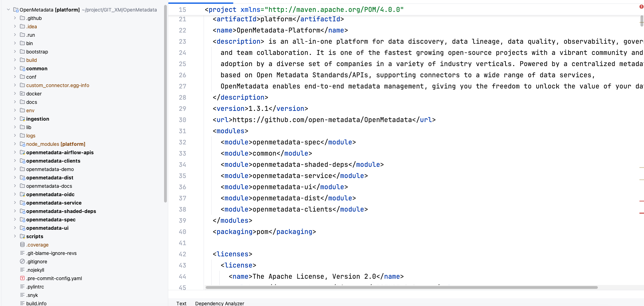644x306 pixels.
Task: Click the build.info file icon
Action: 22,304
